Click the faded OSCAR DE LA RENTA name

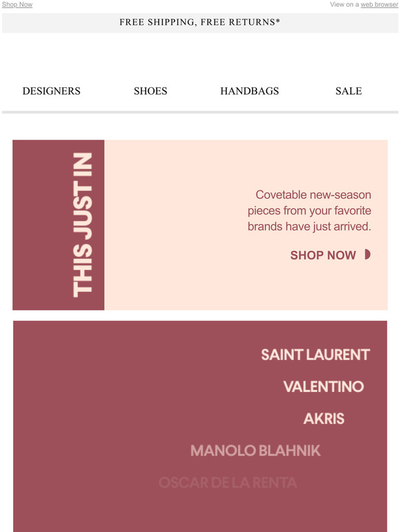228,483
